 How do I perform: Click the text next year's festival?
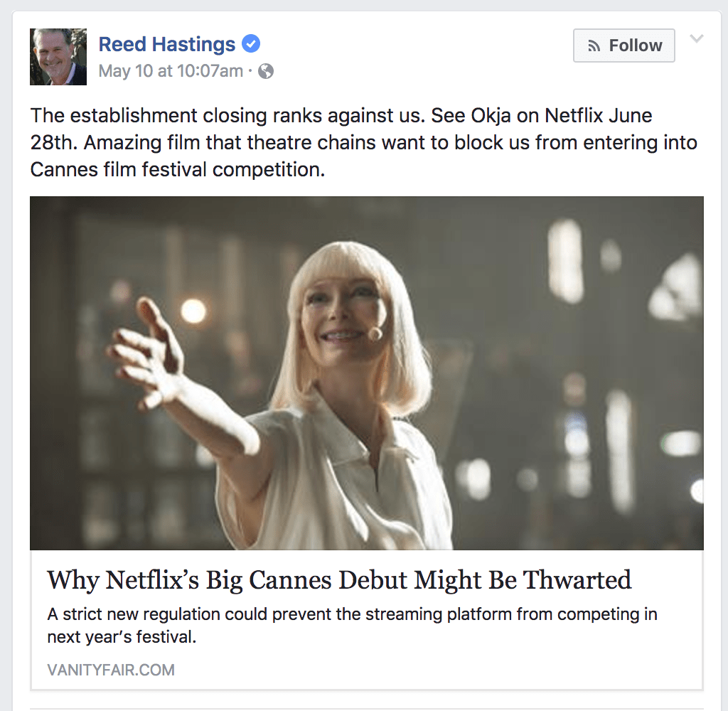coord(122,636)
